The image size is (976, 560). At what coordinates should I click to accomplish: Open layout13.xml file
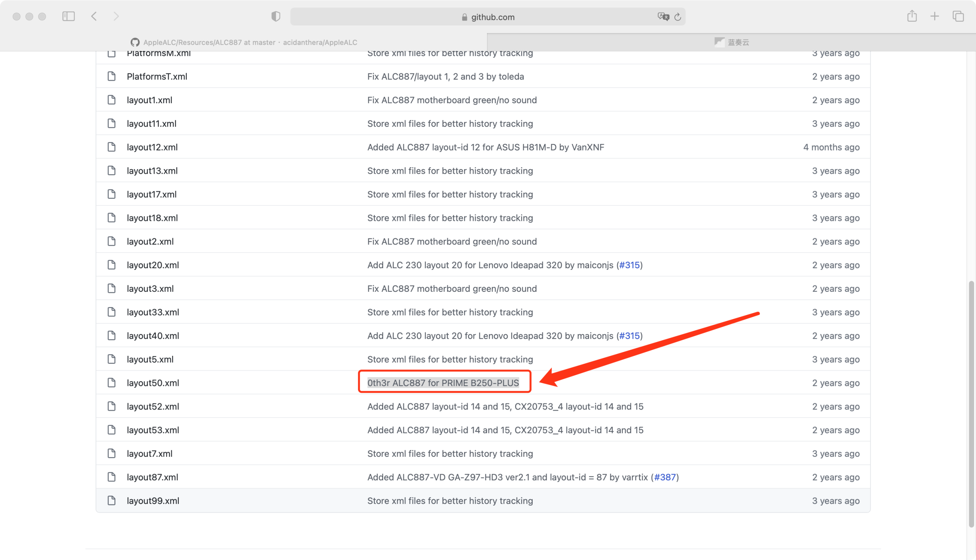pyautogui.click(x=152, y=171)
